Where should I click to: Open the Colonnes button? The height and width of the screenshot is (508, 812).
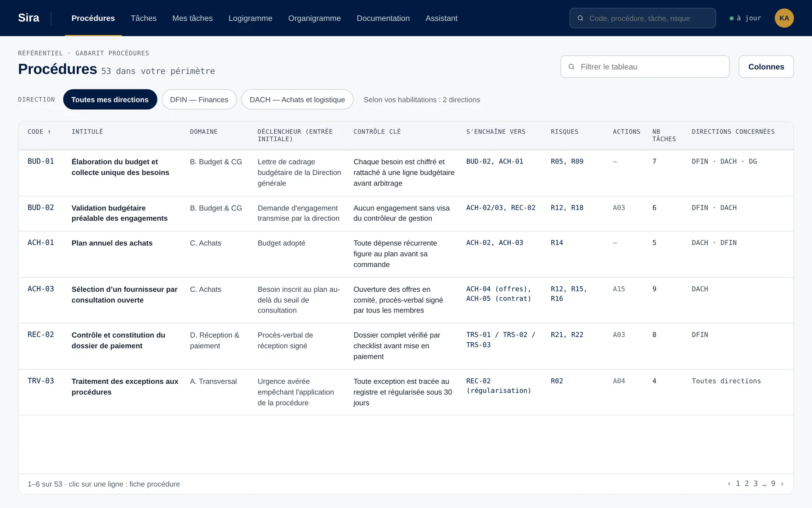click(x=766, y=67)
